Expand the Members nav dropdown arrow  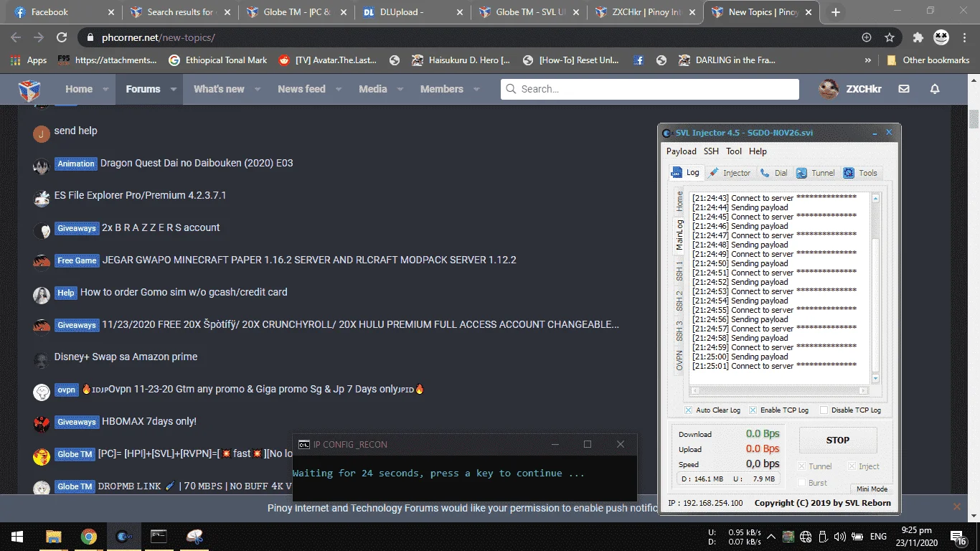pyautogui.click(x=476, y=90)
